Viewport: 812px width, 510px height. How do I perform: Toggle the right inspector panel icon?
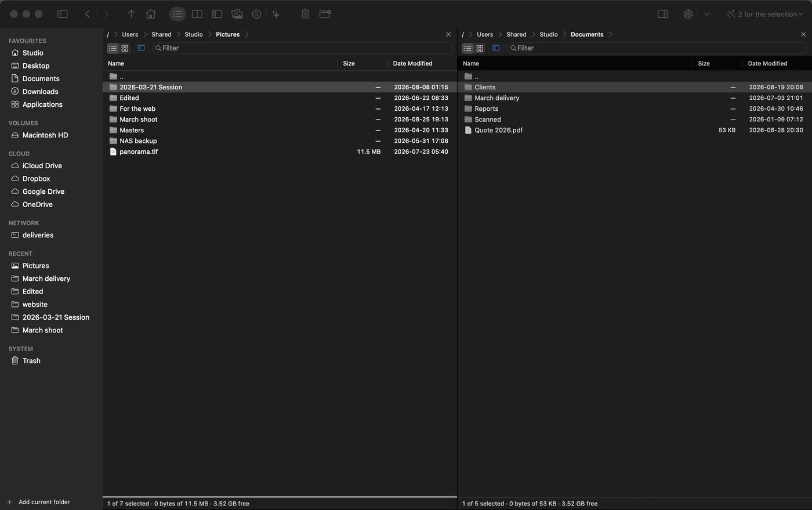662,14
